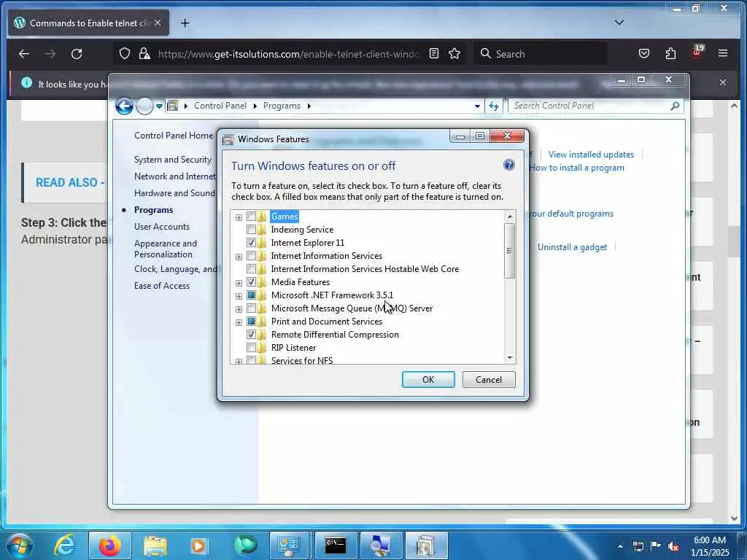
Task: Click Cancel in Windows Features dialog
Action: coord(489,379)
